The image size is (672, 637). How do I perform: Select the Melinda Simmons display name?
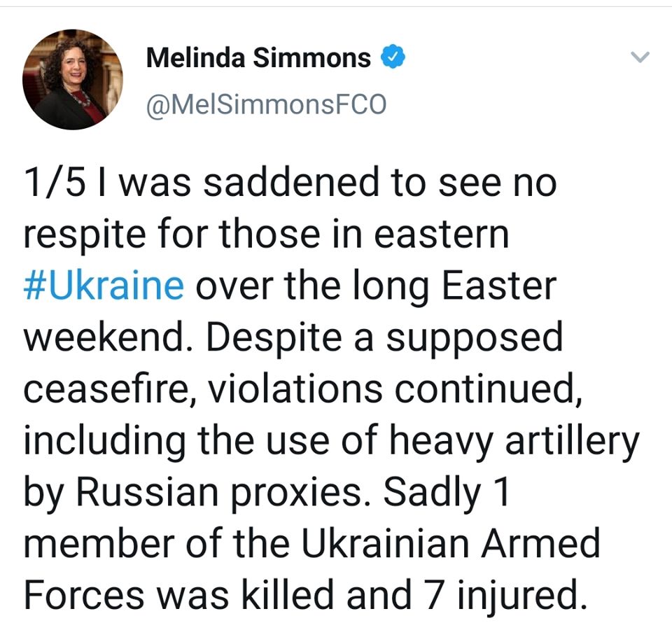click(x=258, y=58)
